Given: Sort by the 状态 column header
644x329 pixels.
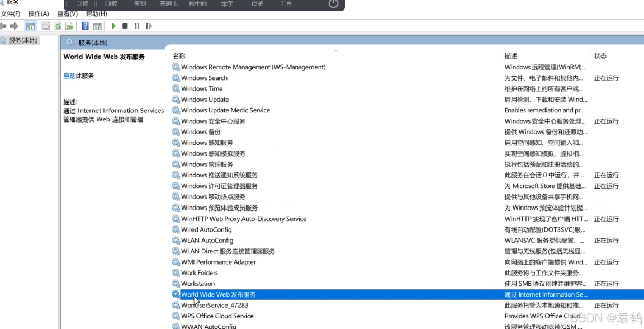Looking at the screenshot, I should (x=600, y=55).
